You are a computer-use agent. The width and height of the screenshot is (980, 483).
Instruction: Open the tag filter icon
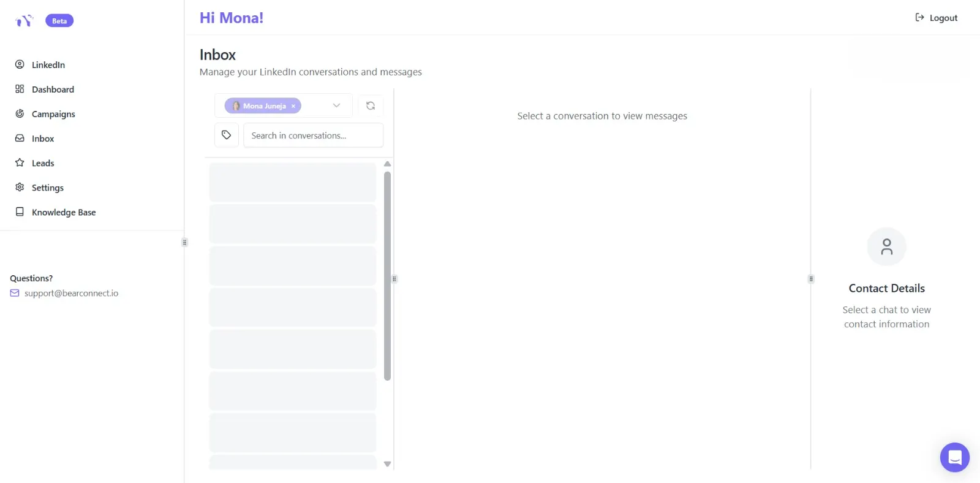coord(226,135)
